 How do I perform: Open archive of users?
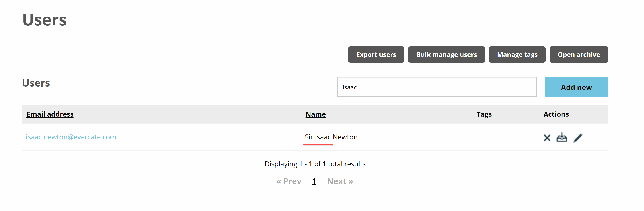(x=579, y=54)
